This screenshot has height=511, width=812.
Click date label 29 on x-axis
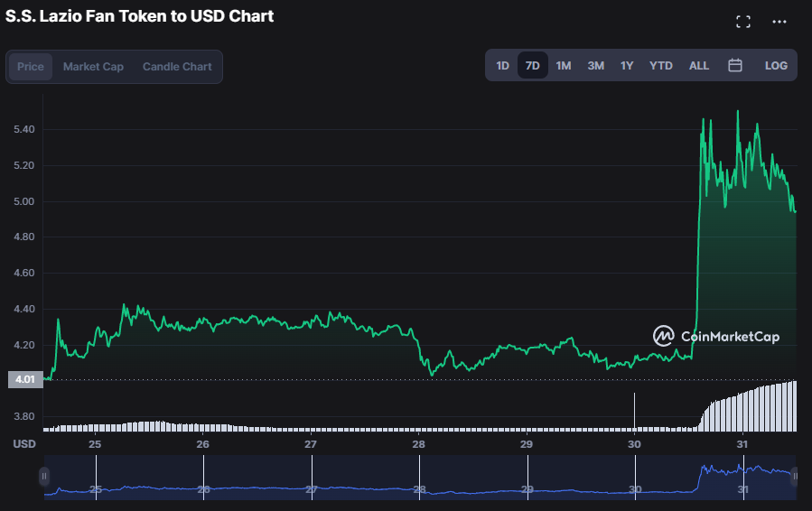tap(527, 444)
